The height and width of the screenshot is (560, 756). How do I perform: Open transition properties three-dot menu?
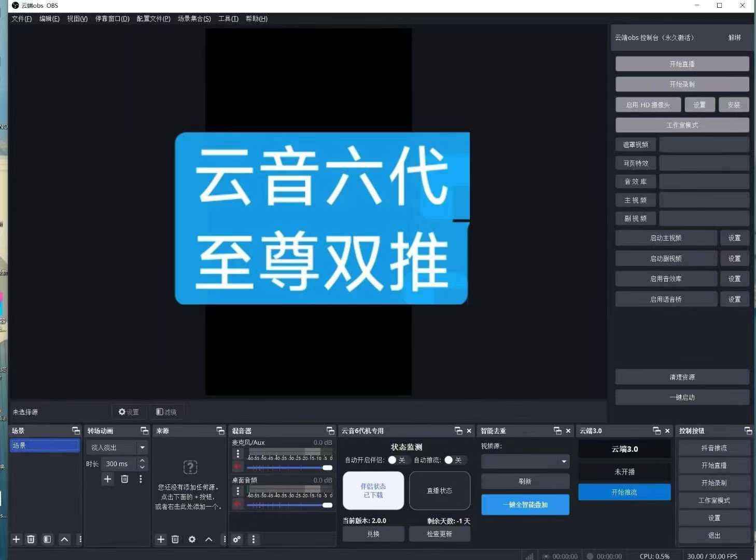click(x=141, y=479)
